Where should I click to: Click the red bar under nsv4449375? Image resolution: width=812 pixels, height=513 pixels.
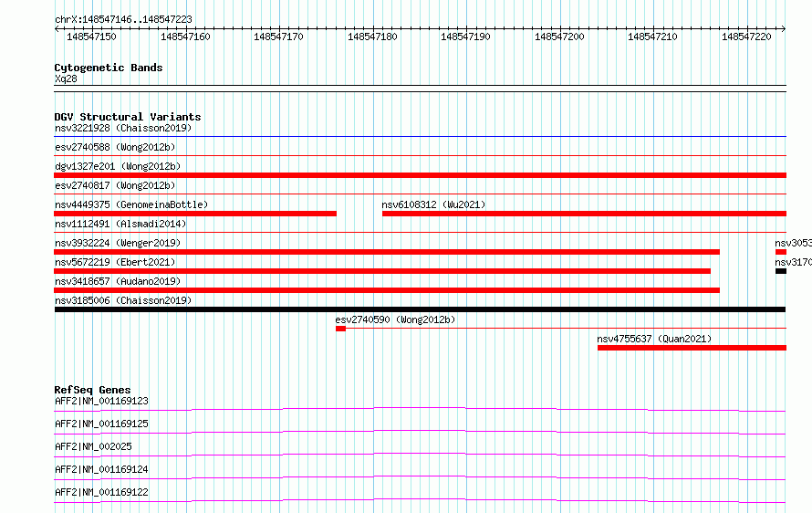click(195, 214)
